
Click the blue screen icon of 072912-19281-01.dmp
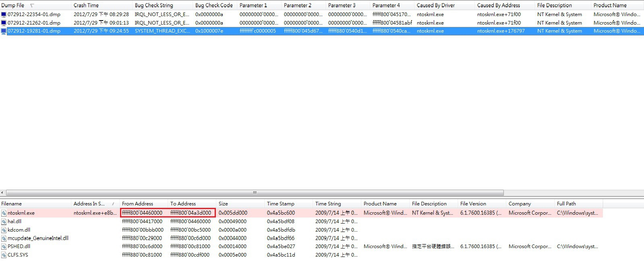click(4, 31)
